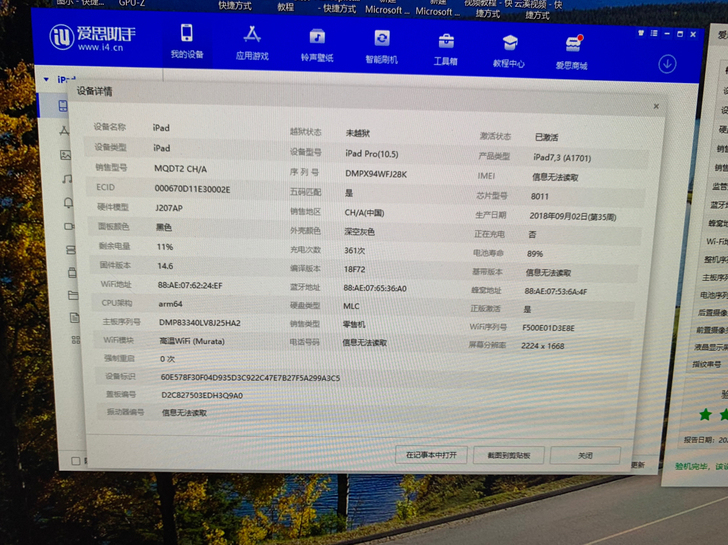This screenshot has width=728, height=545.
Task: Select the U-disk icon in sidebar
Action: 72,272
